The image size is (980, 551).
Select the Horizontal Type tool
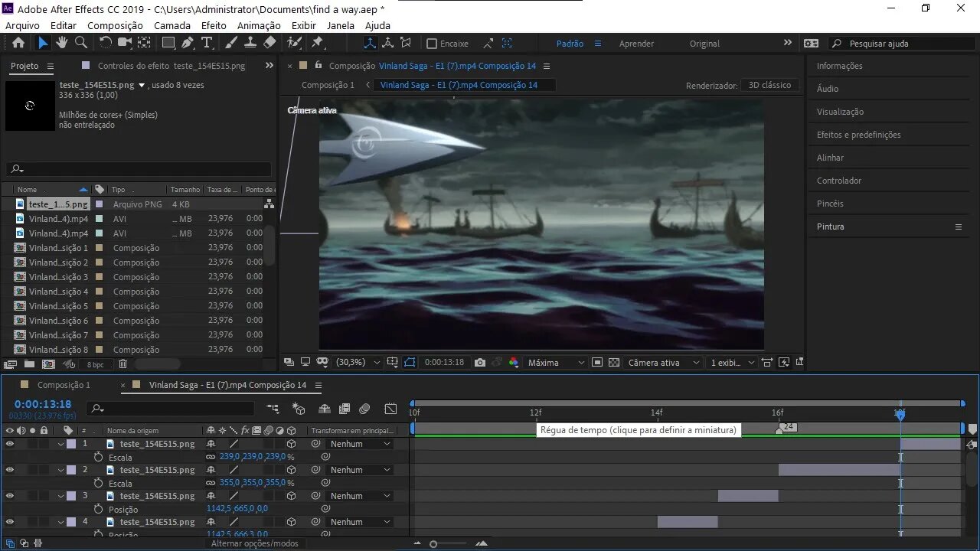click(207, 43)
